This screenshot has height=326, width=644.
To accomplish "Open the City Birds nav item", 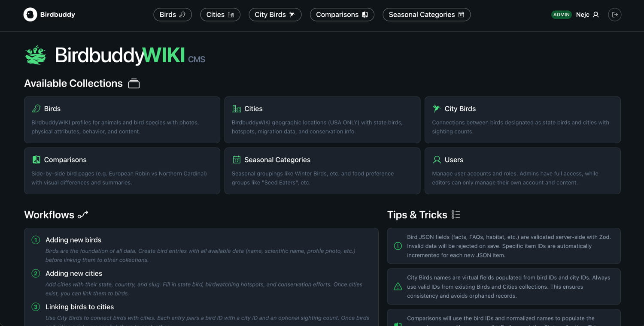I will [275, 15].
